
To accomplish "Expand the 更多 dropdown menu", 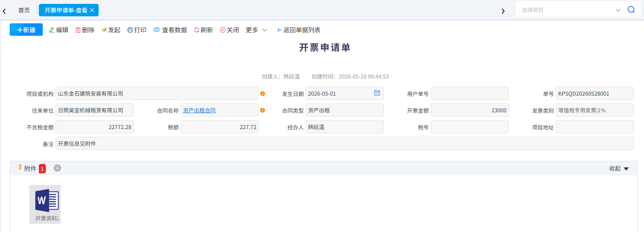I will pos(256,30).
